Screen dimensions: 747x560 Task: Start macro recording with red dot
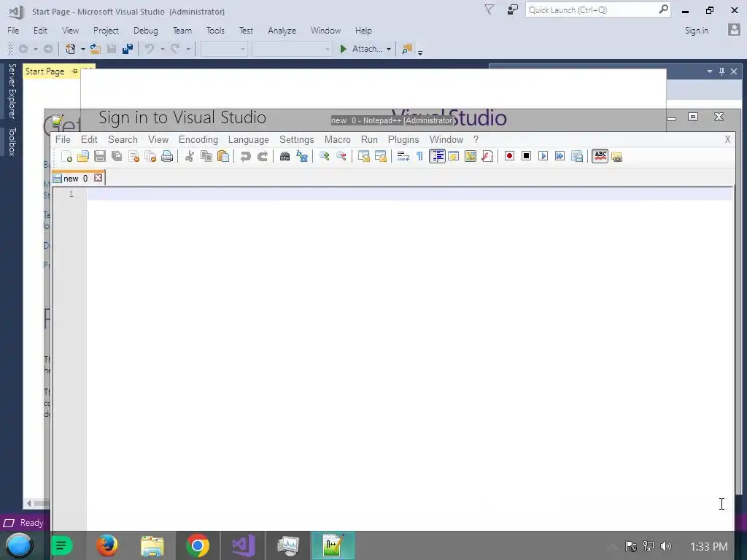tap(509, 156)
